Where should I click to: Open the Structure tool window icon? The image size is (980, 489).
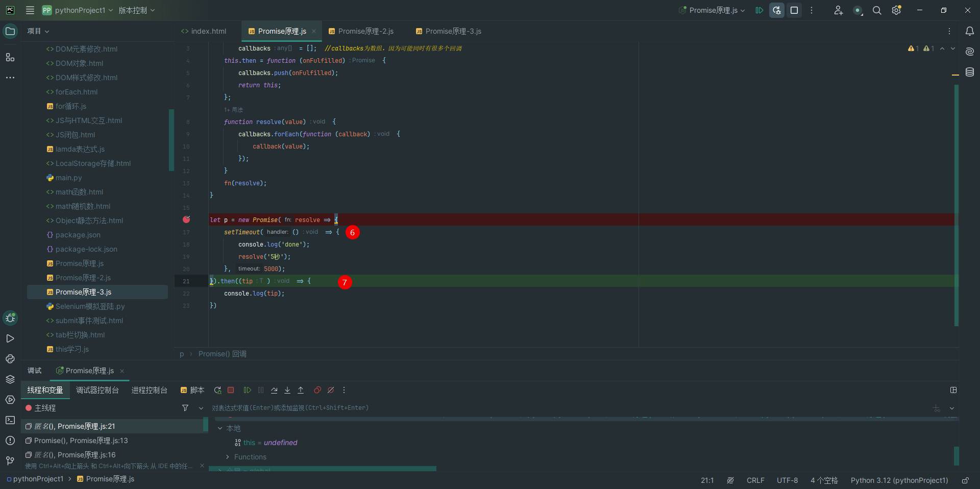coord(10,57)
